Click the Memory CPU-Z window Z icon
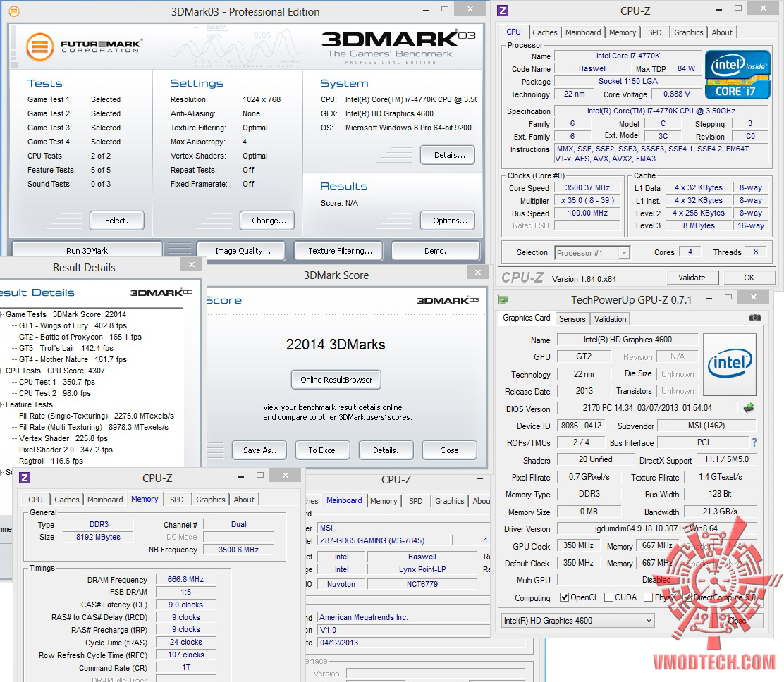784x682 pixels. [x=24, y=478]
